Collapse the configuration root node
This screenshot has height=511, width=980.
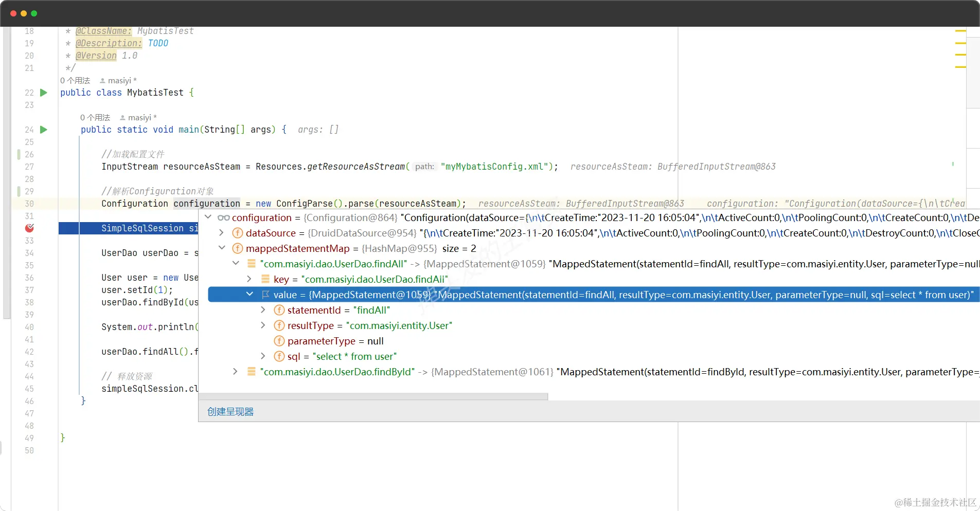point(208,217)
